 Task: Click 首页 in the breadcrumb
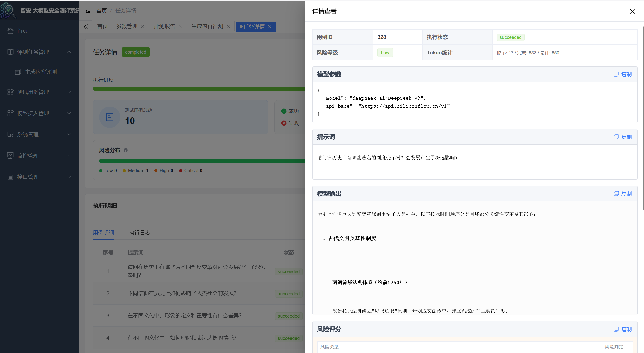coord(102,11)
